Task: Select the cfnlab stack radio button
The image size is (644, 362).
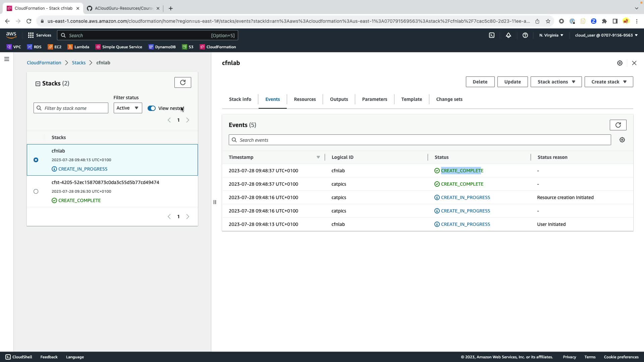Action: 36,160
